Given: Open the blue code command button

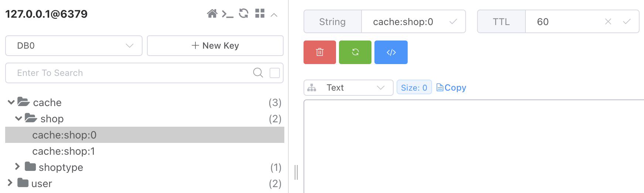Looking at the screenshot, I should [391, 52].
